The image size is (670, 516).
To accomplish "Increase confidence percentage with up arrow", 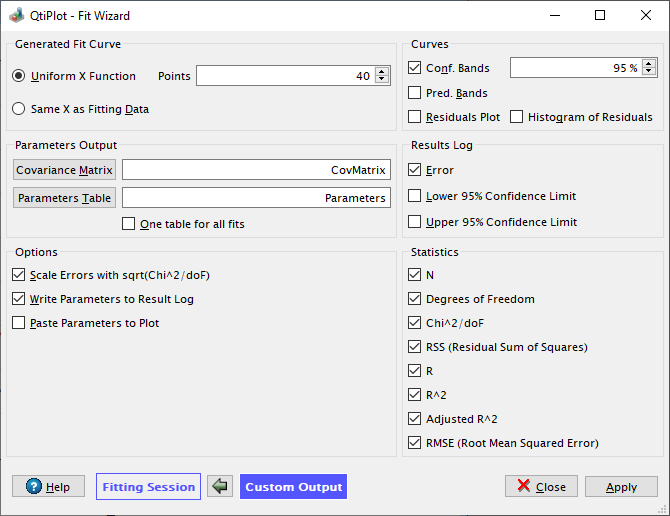I will [649, 64].
